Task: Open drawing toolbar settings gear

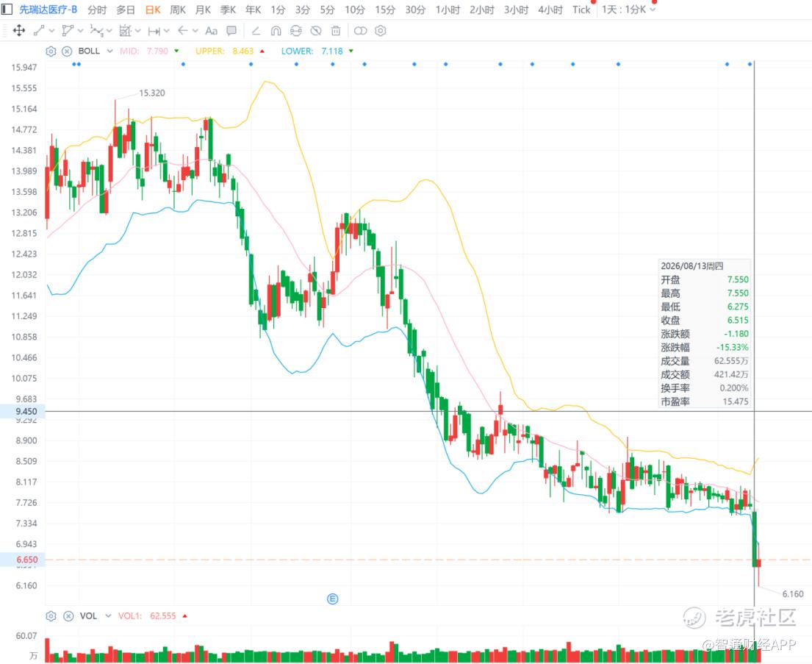Action: [x=381, y=31]
